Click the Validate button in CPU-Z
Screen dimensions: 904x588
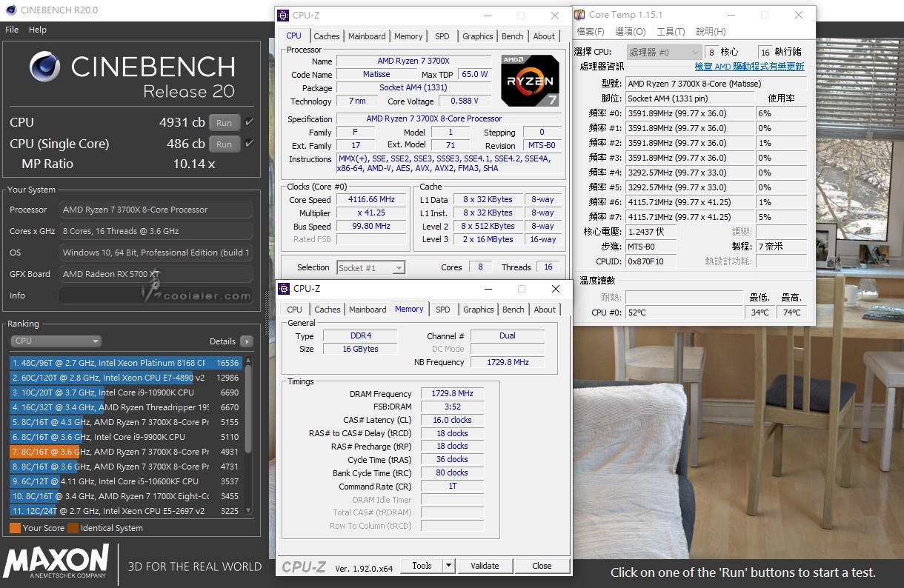(x=485, y=566)
